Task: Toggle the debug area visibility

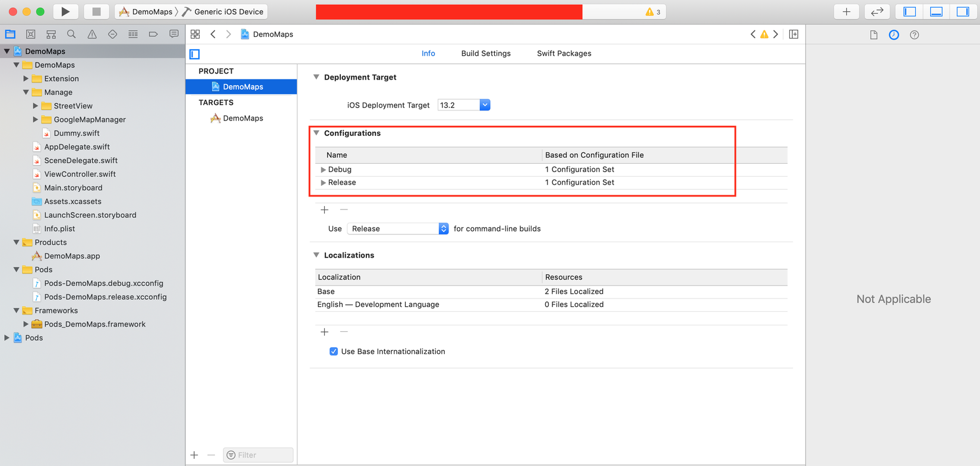Action: click(937, 11)
